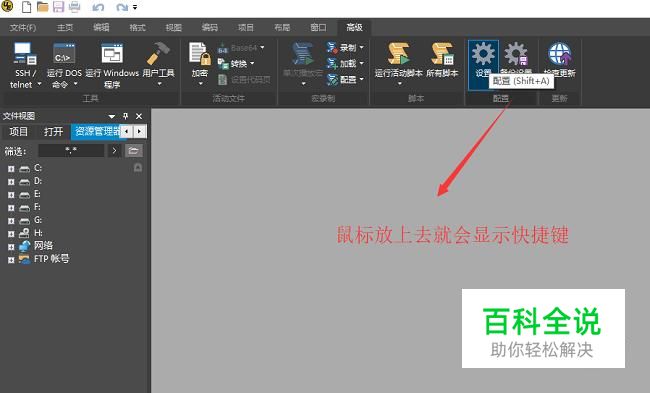
Task: Select the 资源管理器 tab in file view
Action: (96, 132)
